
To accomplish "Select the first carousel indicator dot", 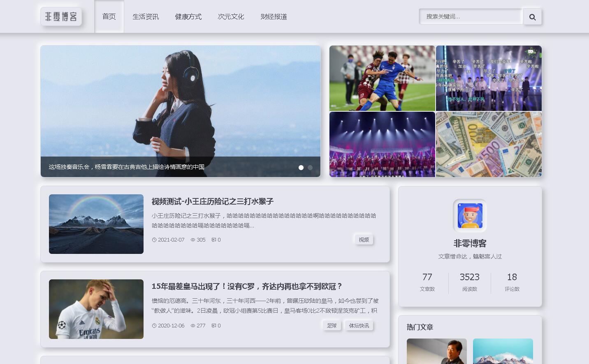I will (301, 168).
